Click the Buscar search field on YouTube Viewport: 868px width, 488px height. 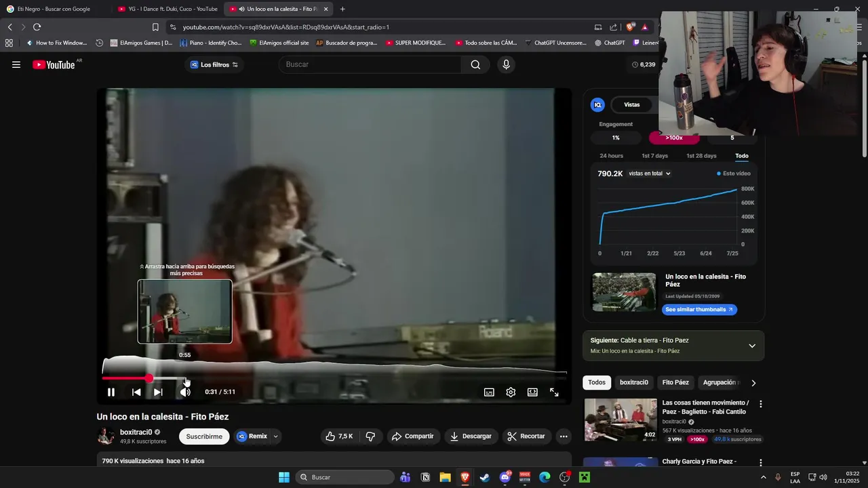(370, 64)
